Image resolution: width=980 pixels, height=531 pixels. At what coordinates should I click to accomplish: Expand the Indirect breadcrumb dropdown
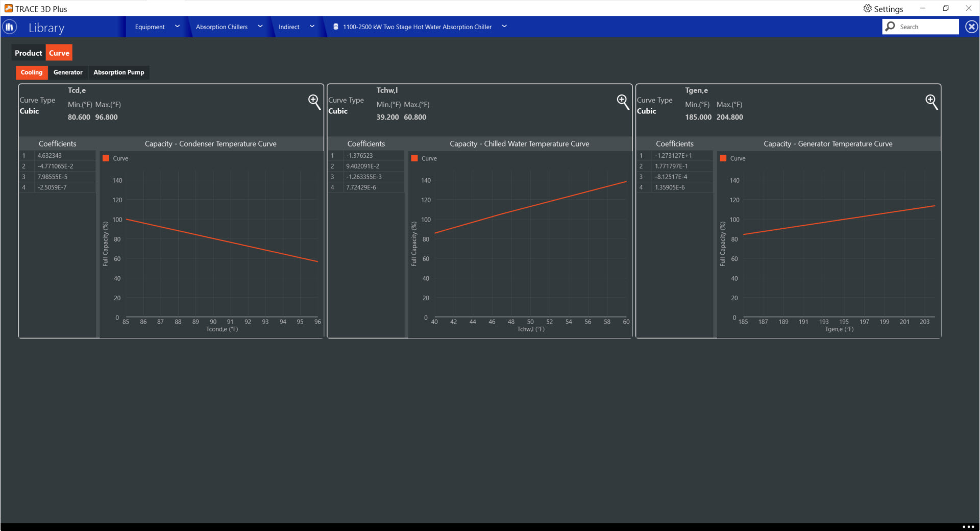pos(312,27)
